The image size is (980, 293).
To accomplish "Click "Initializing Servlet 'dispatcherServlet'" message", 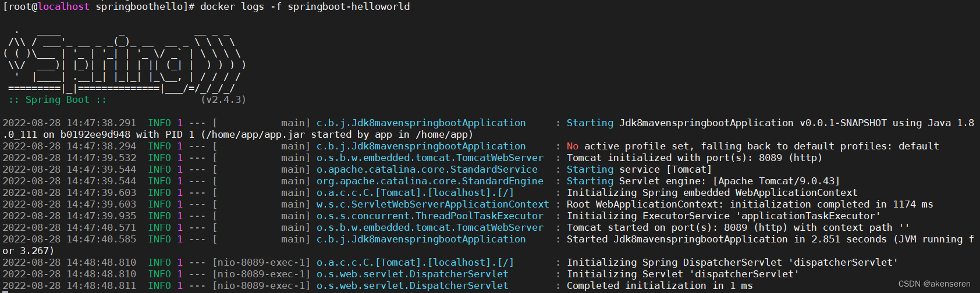I will tap(683, 274).
